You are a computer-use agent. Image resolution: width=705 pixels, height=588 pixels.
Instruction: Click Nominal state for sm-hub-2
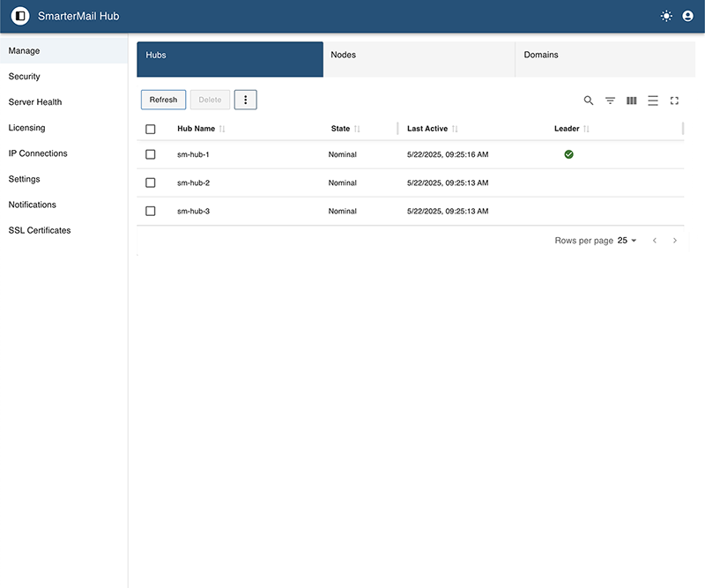tap(342, 182)
